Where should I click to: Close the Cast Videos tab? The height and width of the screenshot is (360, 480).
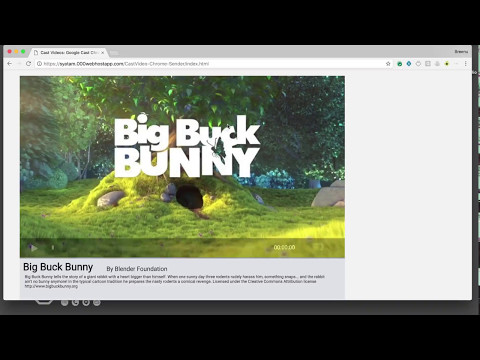(103, 53)
